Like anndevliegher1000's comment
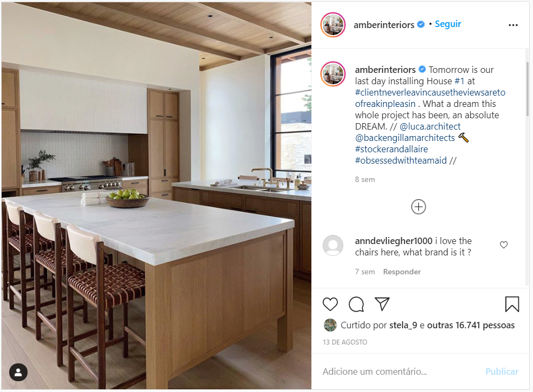 504,245
